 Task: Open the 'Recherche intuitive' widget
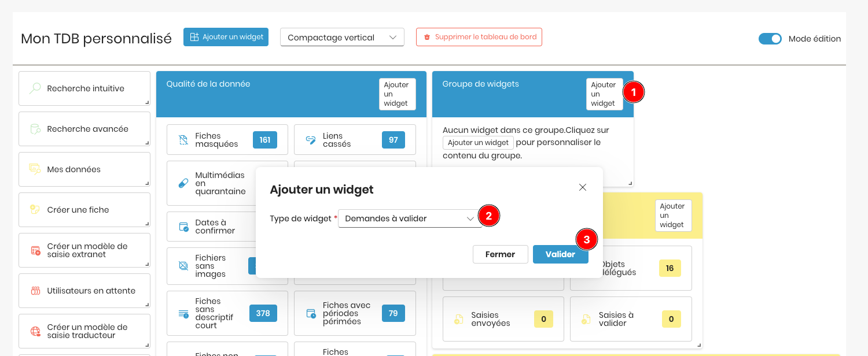(x=84, y=88)
